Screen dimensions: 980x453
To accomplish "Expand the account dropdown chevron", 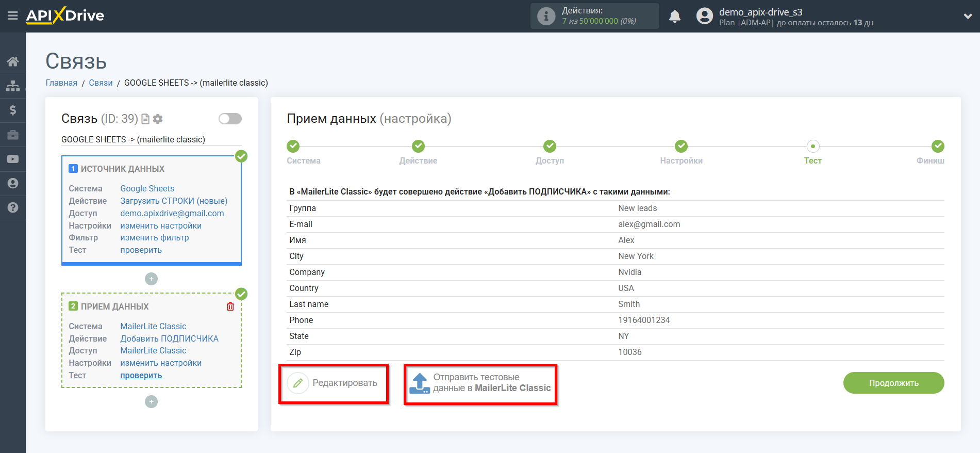I will click(968, 16).
